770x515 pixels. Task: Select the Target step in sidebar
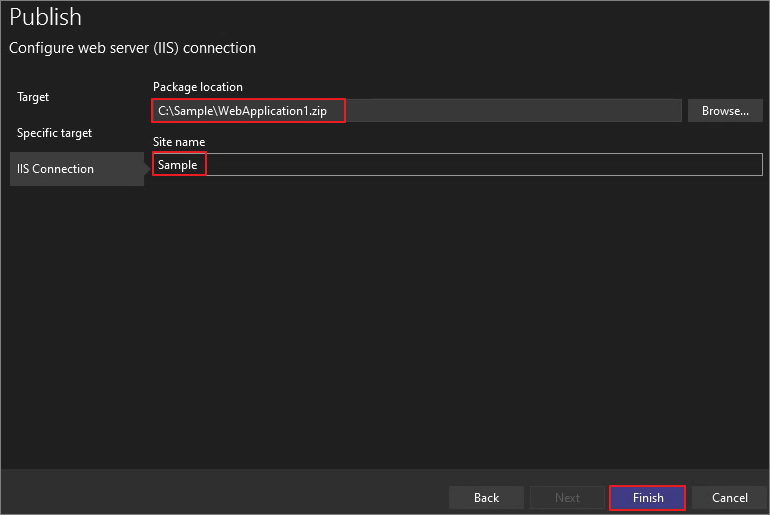click(33, 97)
